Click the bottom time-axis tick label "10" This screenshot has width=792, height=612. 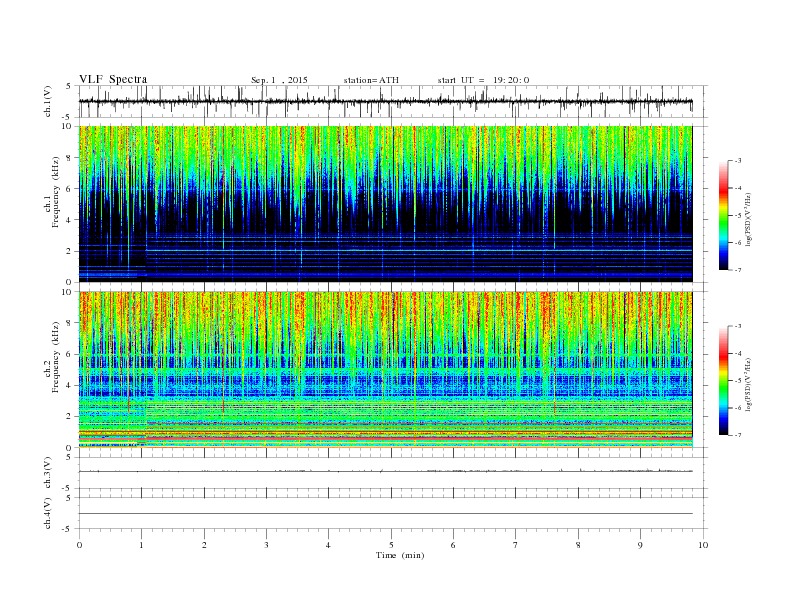(703, 545)
